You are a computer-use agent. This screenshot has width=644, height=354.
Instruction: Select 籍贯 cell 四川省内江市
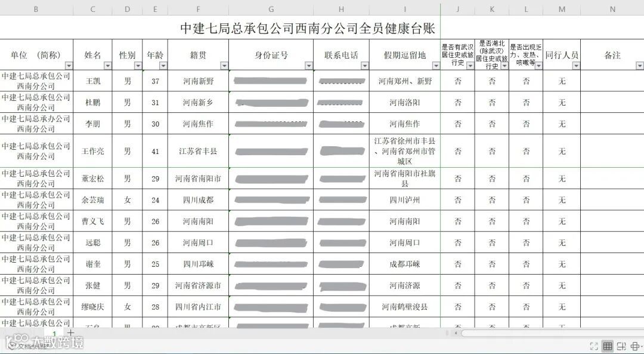point(199,307)
